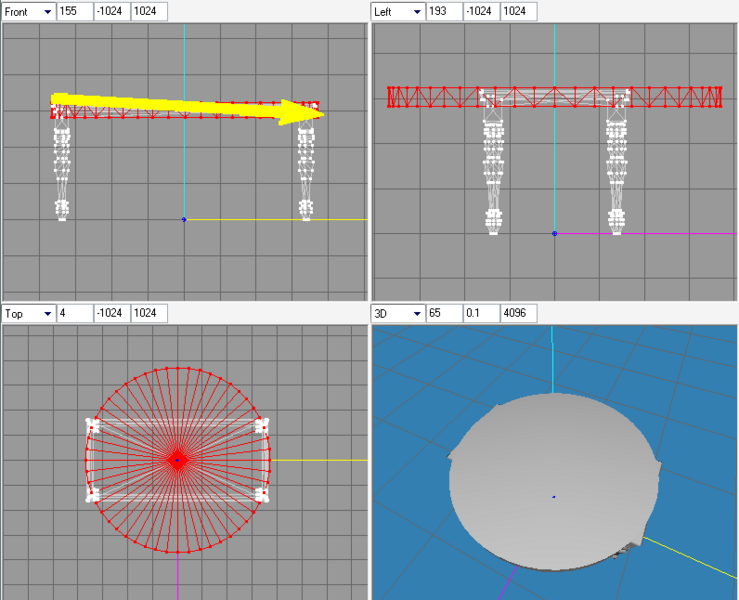
Task: Open the Left viewport view dropdown
Action: click(398, 12)
